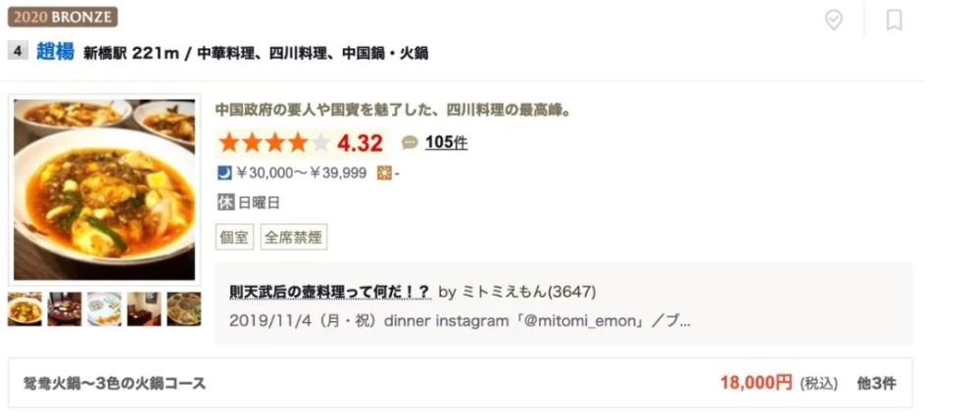Viewport: 980px width, 419px height.
Task: Select the third thumbnail with white plate
Action: coord(105,309)
